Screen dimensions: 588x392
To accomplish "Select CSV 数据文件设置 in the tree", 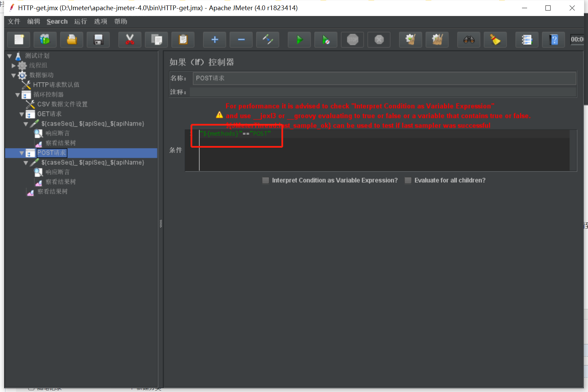I will coord(62,104).
